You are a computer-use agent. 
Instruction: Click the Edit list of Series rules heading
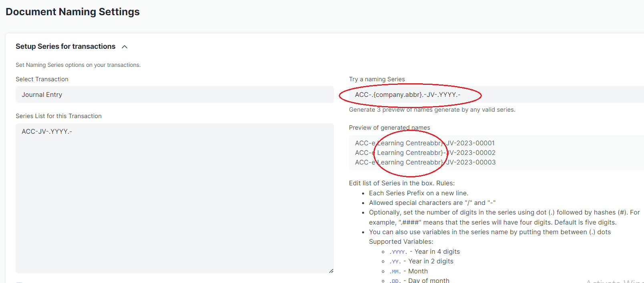coord(402,183)
